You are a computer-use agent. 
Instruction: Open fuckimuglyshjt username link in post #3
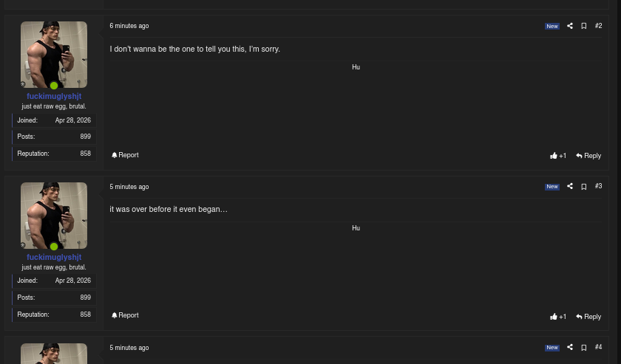pyautogui.click(x=54, y=257)
